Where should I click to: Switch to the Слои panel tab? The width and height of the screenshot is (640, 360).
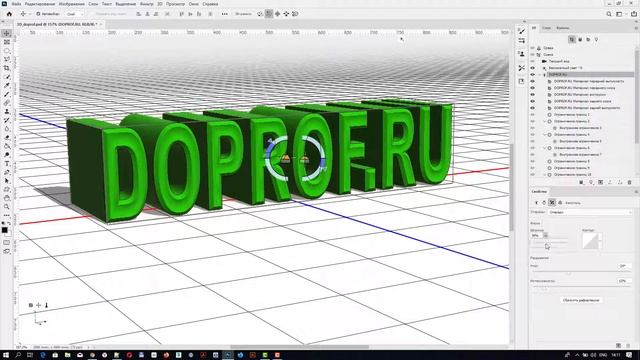(547, 28)
